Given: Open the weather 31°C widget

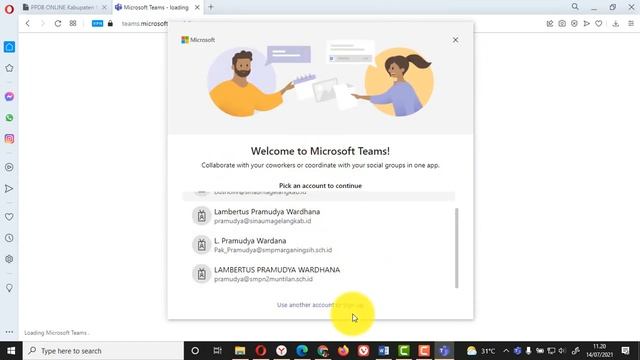Looking at the screenshot, I should 481,351.
